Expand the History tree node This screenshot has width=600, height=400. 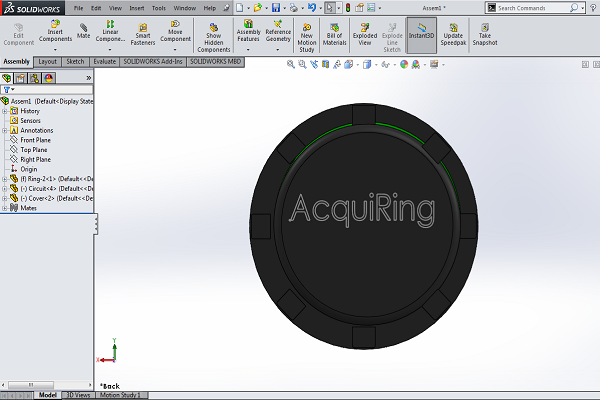pos(5,111)
